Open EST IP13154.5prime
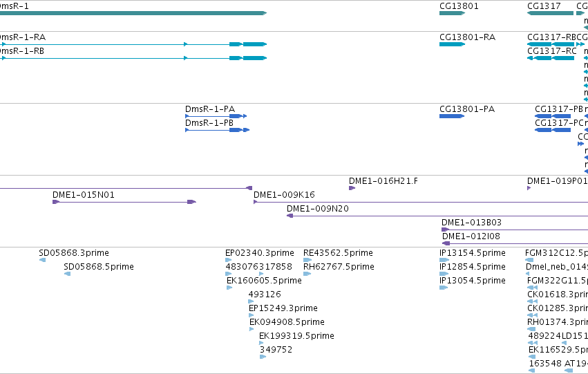The height and width of the screenshot is (374, 588). [444, 259]
